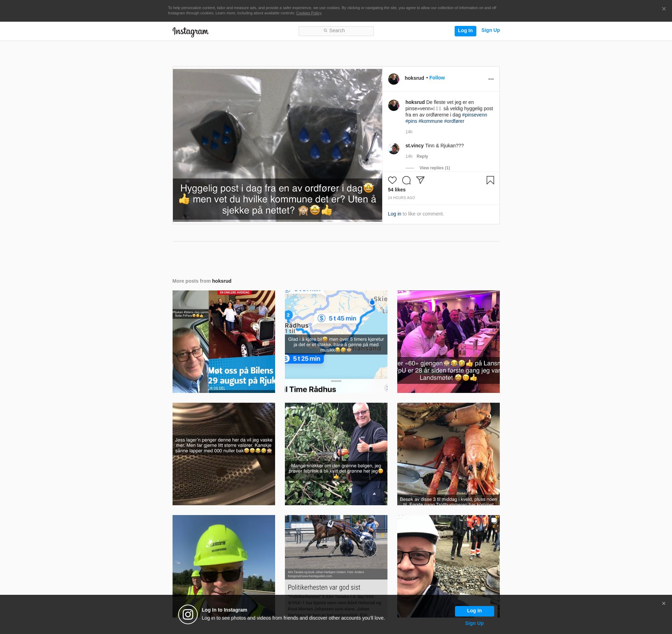Click the Sign Up link in header
The height and width of the screenshot is (634, 672).
point(490,30)
